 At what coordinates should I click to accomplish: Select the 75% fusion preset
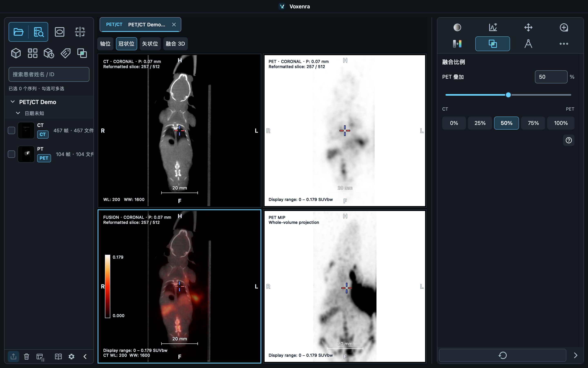533,123
